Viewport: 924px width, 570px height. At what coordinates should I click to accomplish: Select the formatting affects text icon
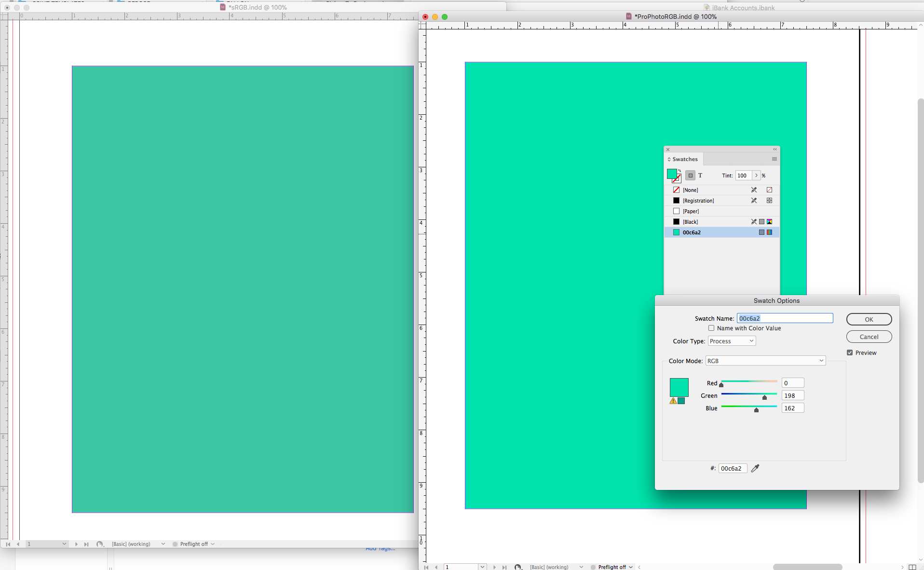coord(700,176)
